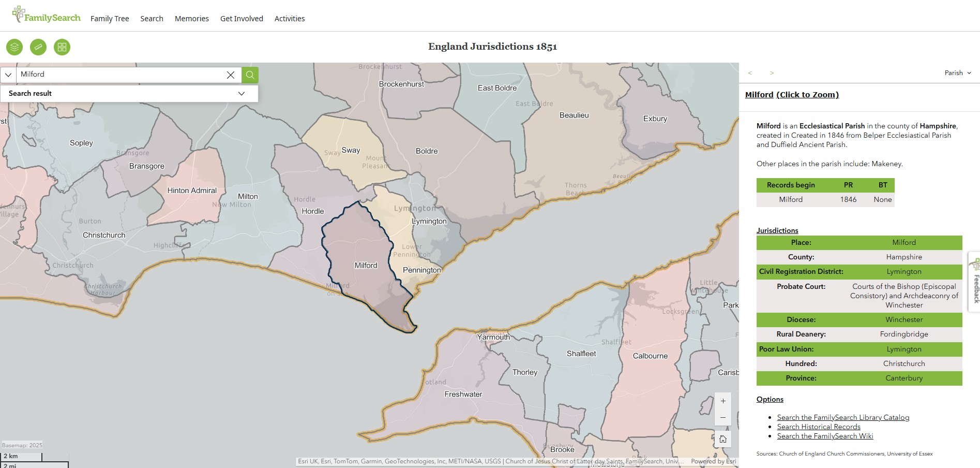Zoom out using the minus control

[x=723, y=417]
